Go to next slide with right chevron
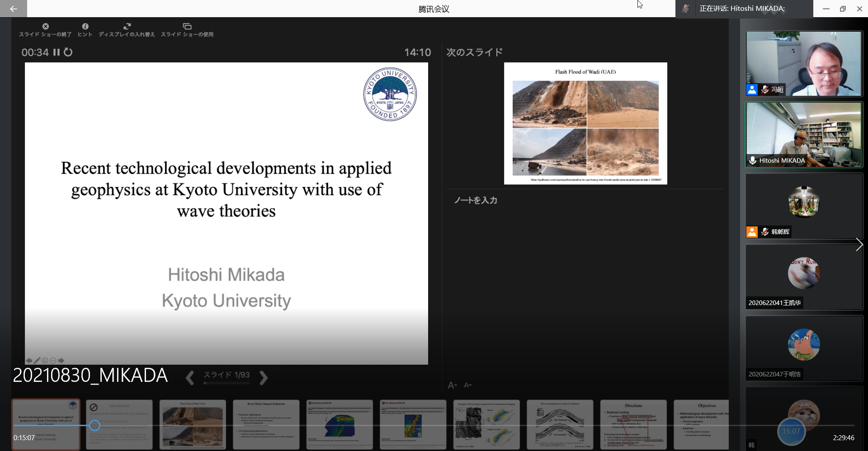The height and width of the screenshot is (451, 868). pos(264,377)
